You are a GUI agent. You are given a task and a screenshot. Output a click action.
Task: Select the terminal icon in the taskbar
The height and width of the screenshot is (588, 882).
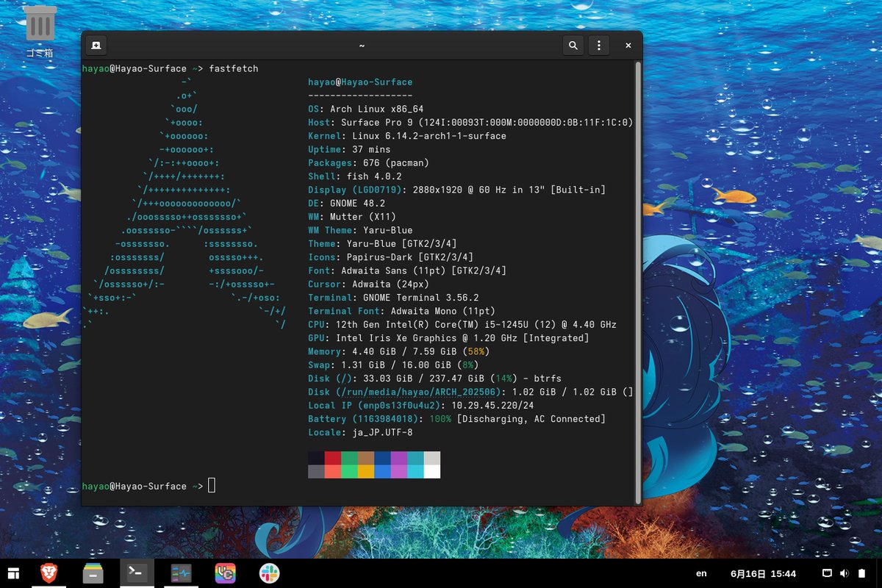coord(137,573)
